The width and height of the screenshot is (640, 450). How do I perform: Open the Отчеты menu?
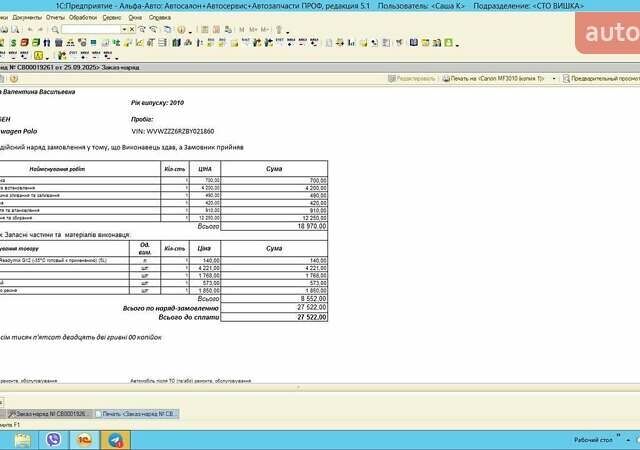click(x=54, y=17)
